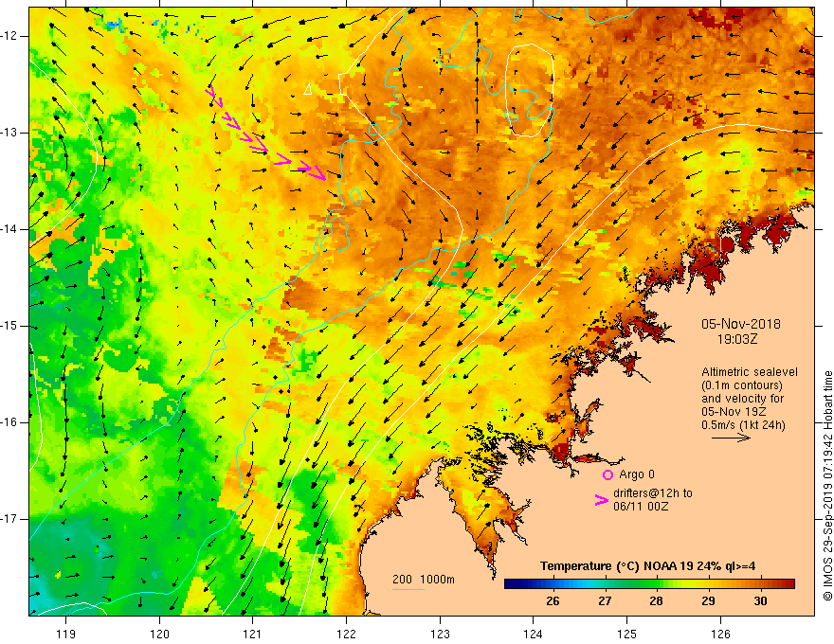The height and width of the screenshot is (644, 834).
Task: Click the '0.5m/s (1kt 24h)' scale label
Action: click(x=743, y=425)
